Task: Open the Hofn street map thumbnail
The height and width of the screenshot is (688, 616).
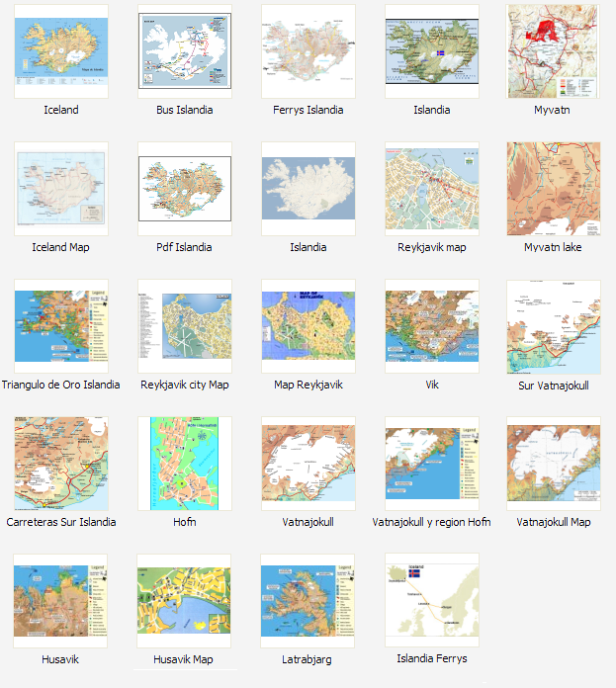Action: (x=185, y=463)
